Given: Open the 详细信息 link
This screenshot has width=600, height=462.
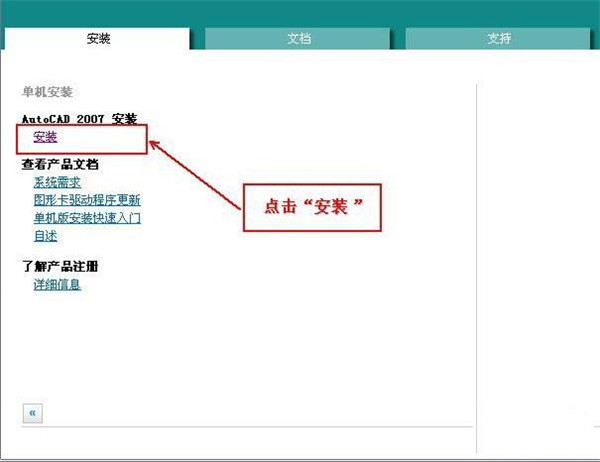Looking at the screenshot, I should [x=57, y=284].
